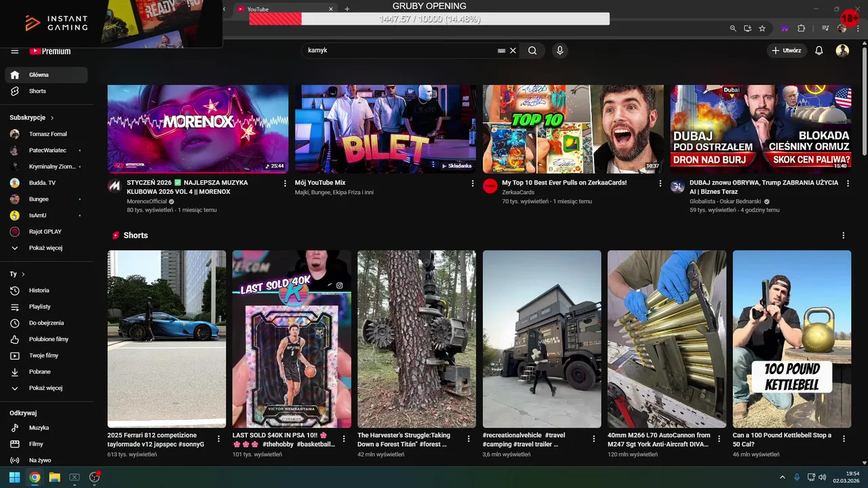Open options for LAST SOLD $40K short
This screenshot has height=488, width=868.
[343, 439]
